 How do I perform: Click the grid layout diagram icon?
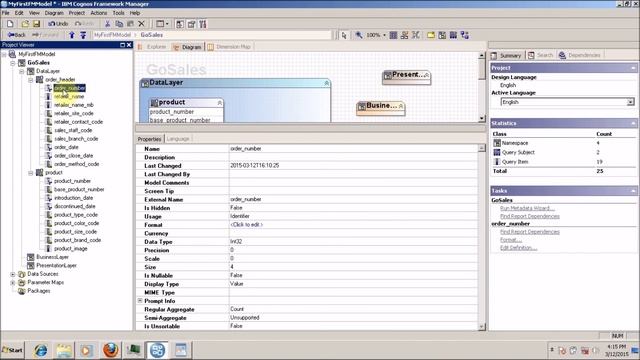coord(393,35)
